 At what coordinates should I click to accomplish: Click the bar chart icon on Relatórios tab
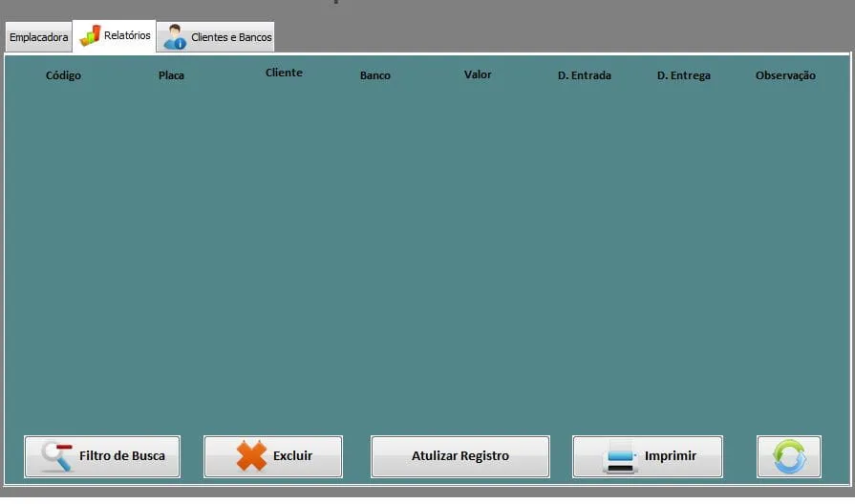pos(90,35)
